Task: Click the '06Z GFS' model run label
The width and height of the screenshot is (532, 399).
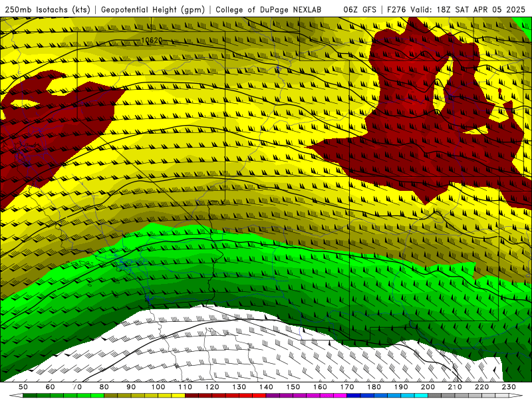Action: point(360,9)
